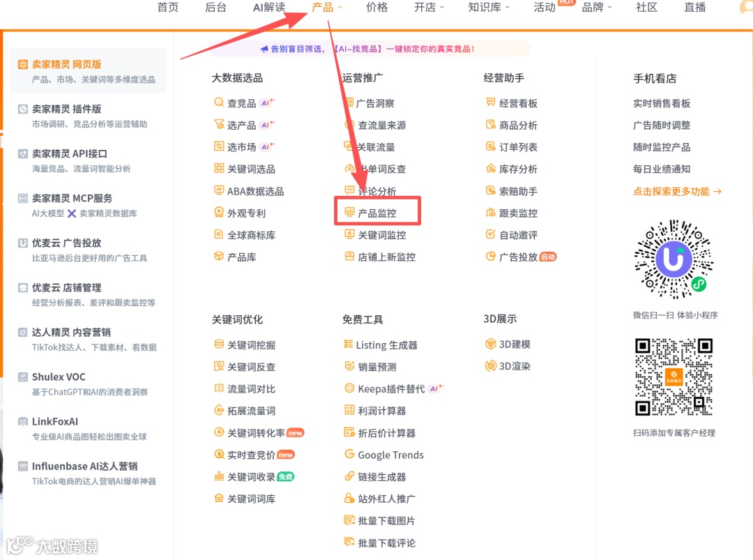
Task: Click the 3D建模 cube icon
Action: click(x=490, y=343)
